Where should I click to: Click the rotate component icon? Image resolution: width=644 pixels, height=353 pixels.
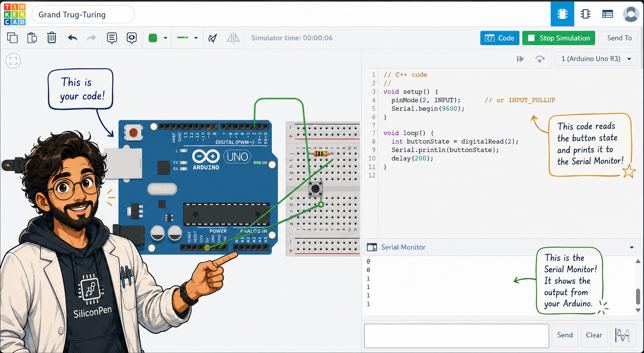[x=213, y=38]
